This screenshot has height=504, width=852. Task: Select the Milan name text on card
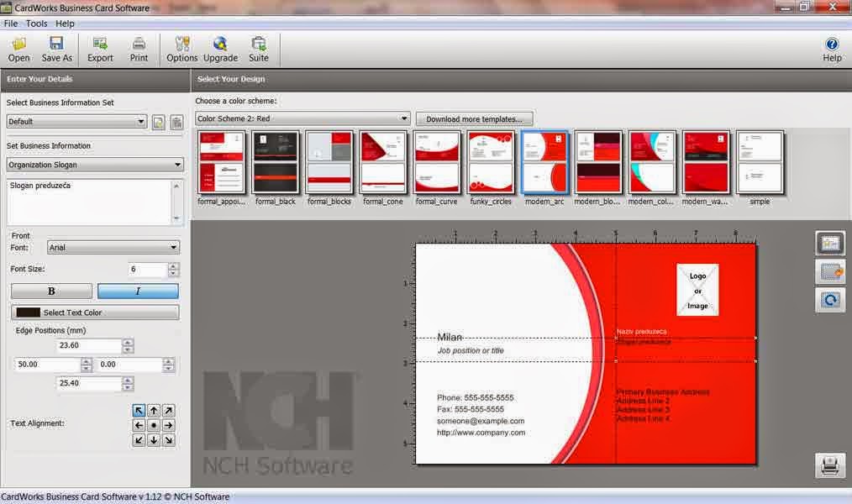pos(450,338)
